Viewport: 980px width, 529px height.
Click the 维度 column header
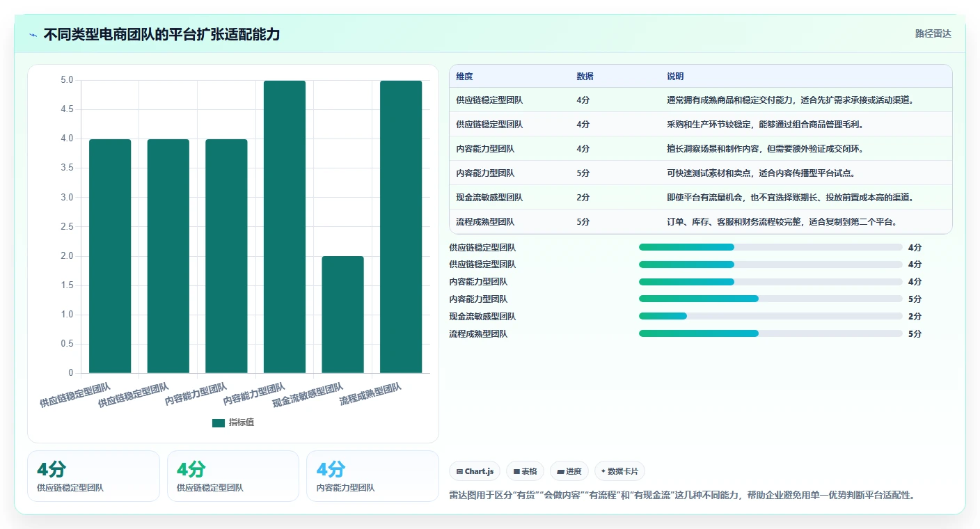click(x=464, y=77)
